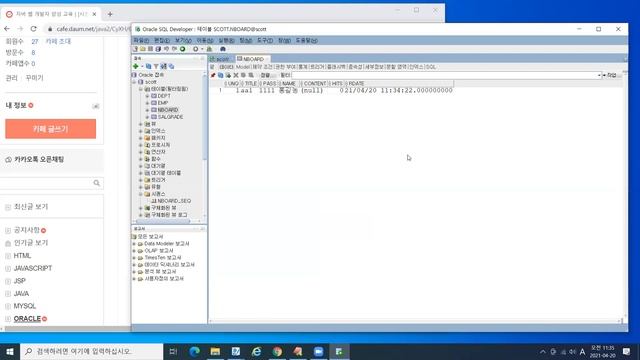Click the Save icon in SQL Developer toolbar
Image resolution: width=640 pixels, height=360 pixels.
click(x=150, y=49)
